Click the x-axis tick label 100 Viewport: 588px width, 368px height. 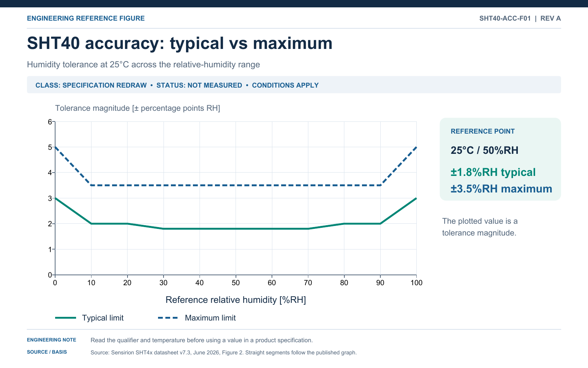coord(416,283)
